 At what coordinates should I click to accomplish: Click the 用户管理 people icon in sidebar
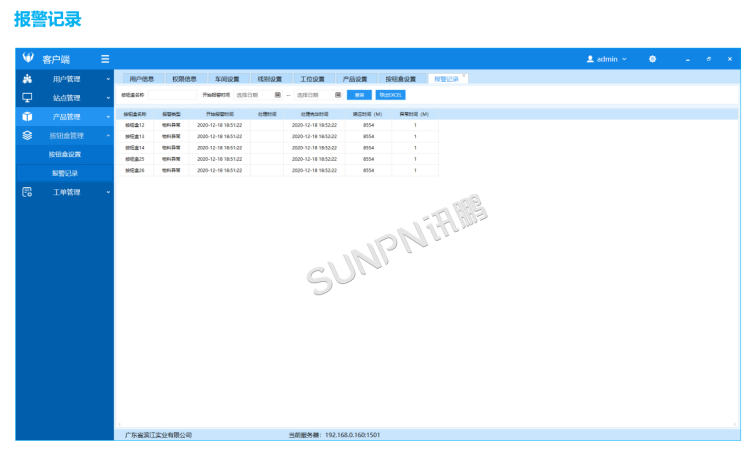[27, 79]
